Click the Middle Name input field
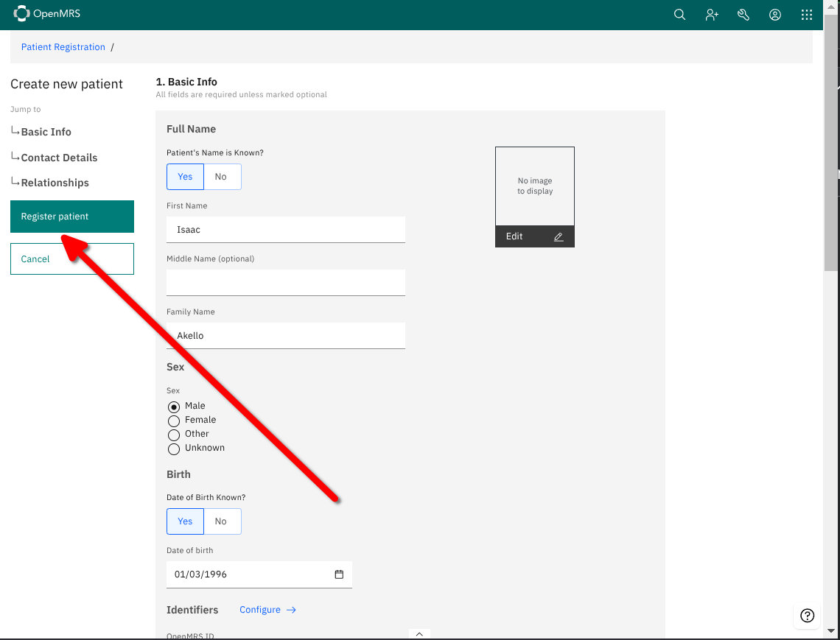840x640 pixels. pyautogui.click(x=286, y=282)
